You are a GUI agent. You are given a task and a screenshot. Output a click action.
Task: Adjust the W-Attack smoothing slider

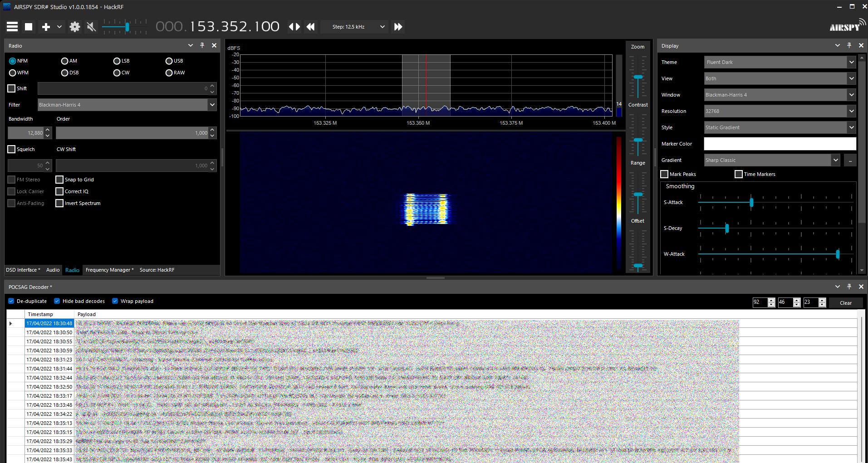click(838, 254)
